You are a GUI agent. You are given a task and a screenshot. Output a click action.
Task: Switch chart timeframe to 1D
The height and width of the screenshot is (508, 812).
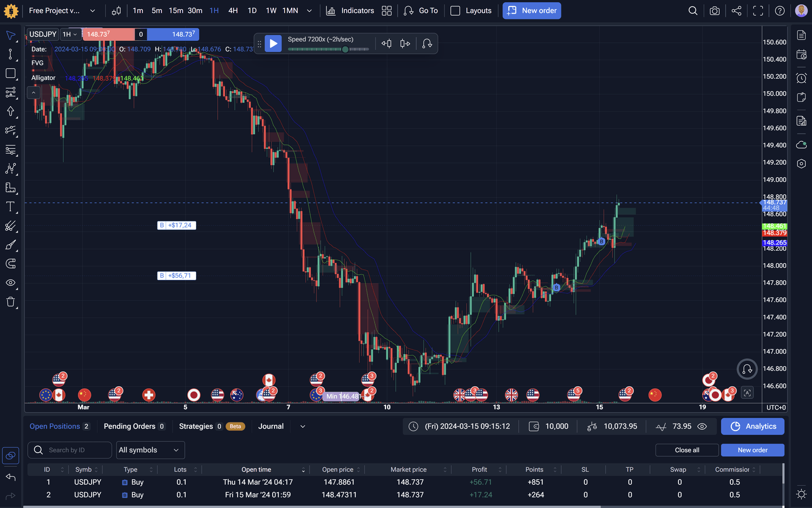(x=252, y=11)
